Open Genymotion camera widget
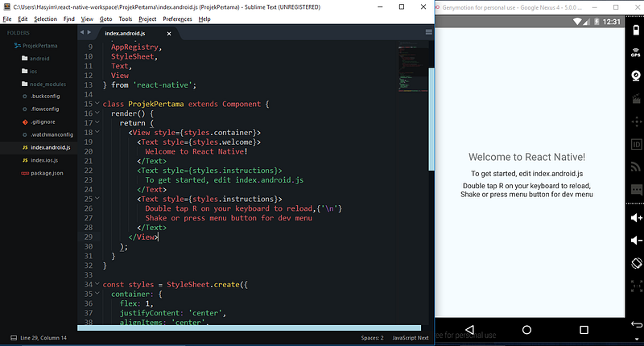The image size is (644, 346). coord(636,76)
